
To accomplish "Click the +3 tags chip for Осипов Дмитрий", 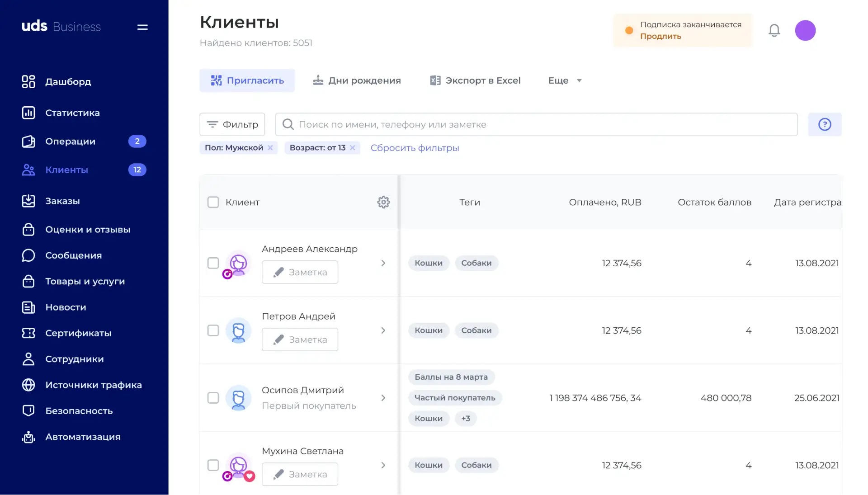I will coord(466,419).
